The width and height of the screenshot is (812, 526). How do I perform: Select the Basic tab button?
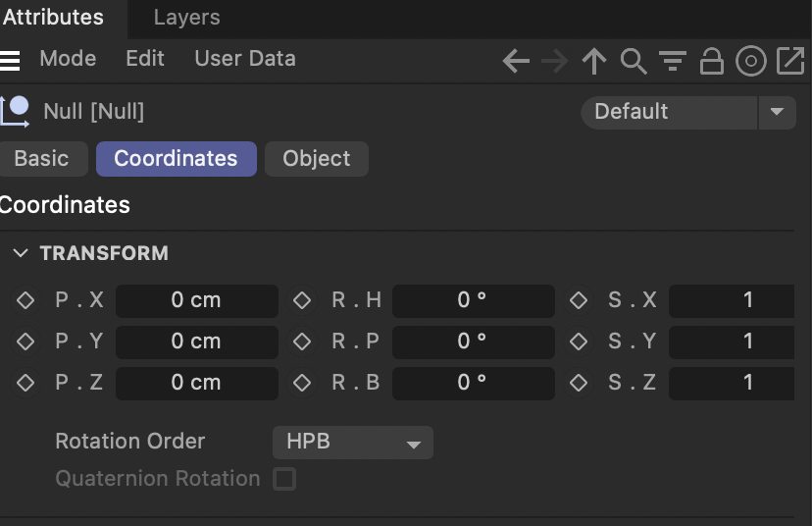tap(42, 159)
